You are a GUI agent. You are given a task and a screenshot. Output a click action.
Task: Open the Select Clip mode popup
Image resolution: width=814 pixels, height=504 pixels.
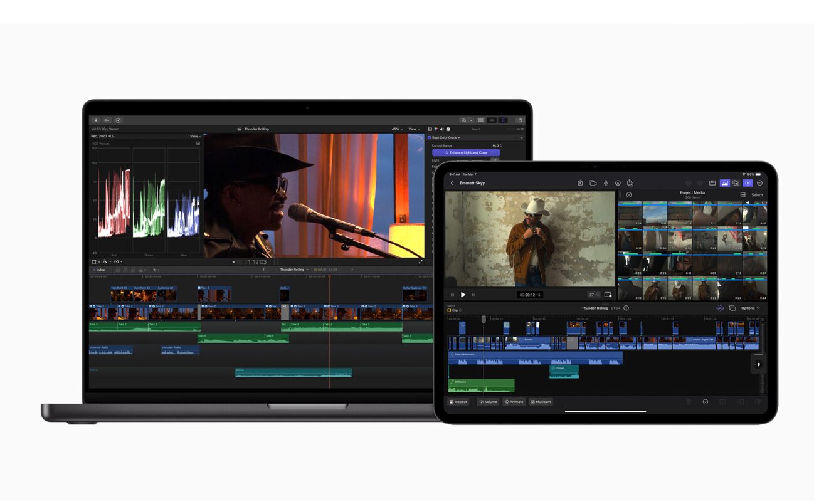click(x=455, y=310)
